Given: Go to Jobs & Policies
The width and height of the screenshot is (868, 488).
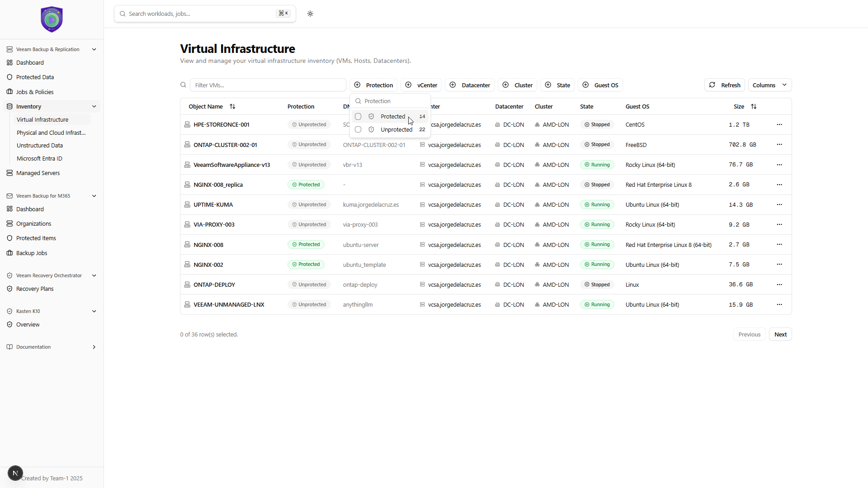Looking at the screenshot, I should coord(35,92).
